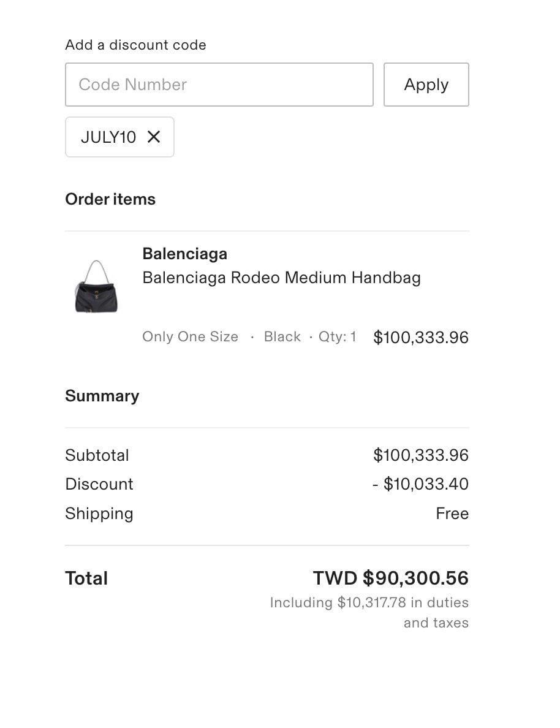Click the duties and taxes note
This screenshot has height=728, width=560.
tap(369, 612)
